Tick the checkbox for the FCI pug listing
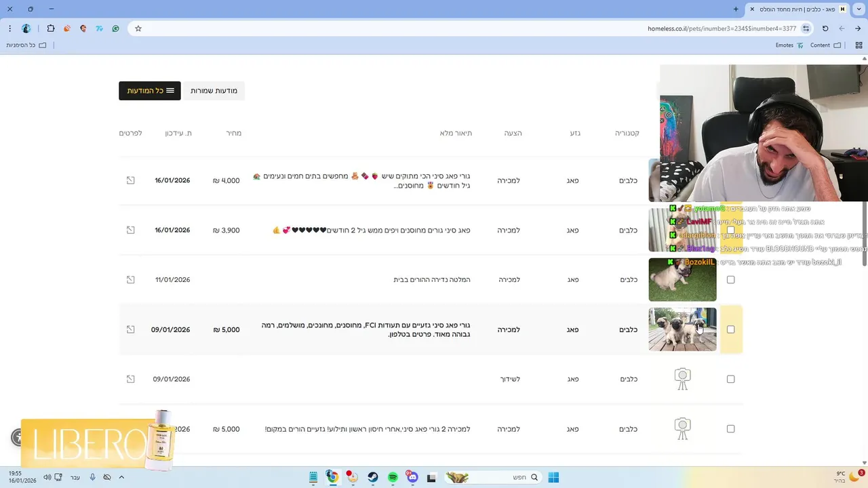 (730, 329)
